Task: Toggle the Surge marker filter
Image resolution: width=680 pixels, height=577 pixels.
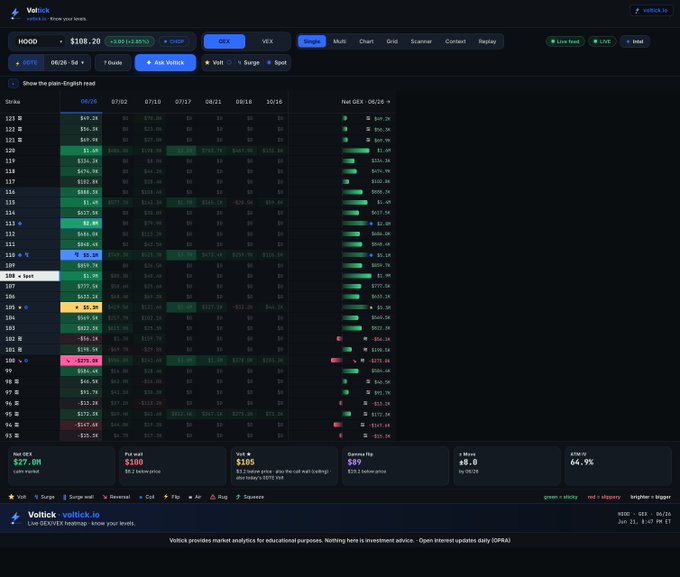Action: pos(248,63)
